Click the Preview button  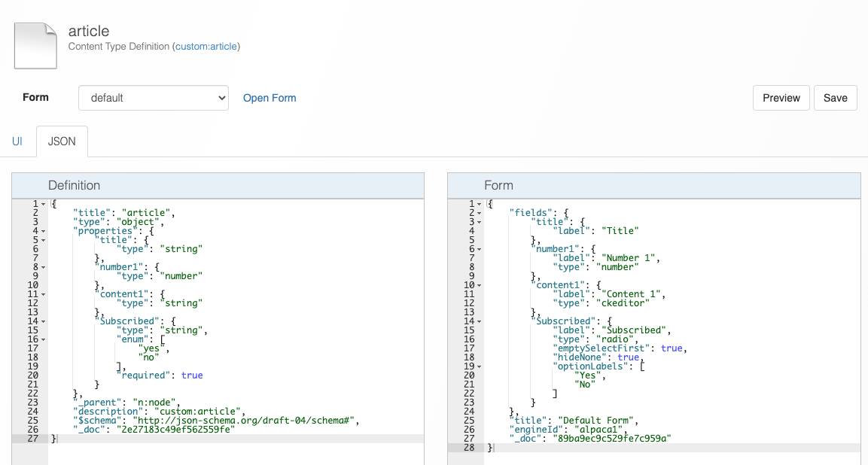click(x=781, y=98)
